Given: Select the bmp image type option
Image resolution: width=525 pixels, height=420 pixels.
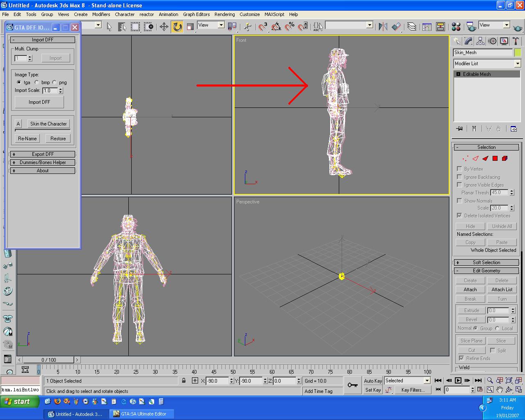Looking at the screenshot, I should (37, 82).
